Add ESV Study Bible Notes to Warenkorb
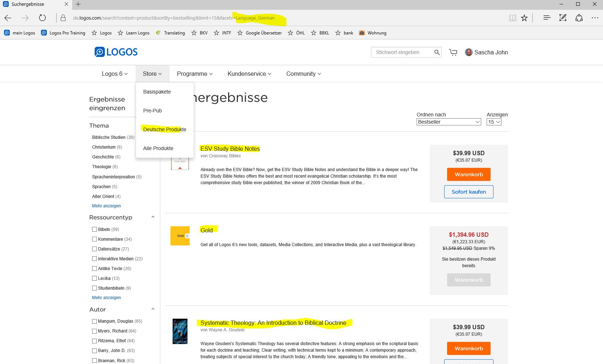The image size is (603, 364). [468, 174]
